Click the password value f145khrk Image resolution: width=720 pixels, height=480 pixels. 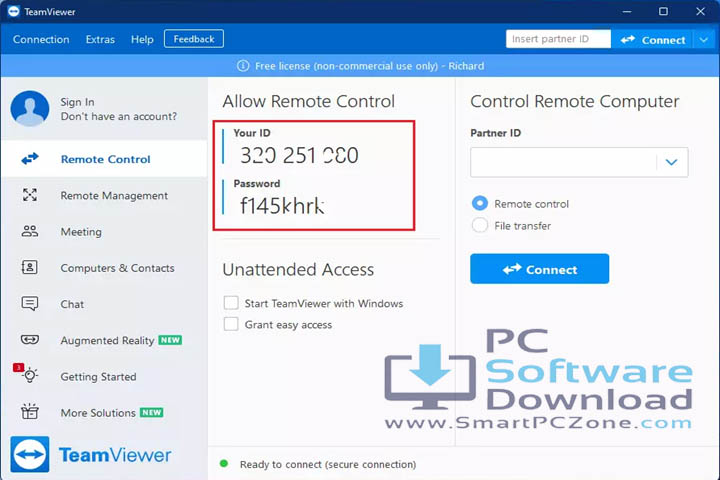point(282,205)
